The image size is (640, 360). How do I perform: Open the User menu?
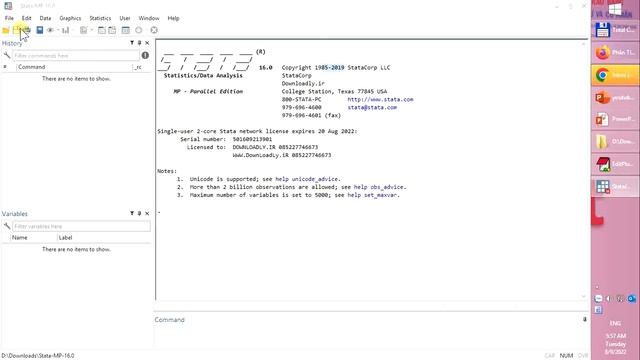pos(125,18)
